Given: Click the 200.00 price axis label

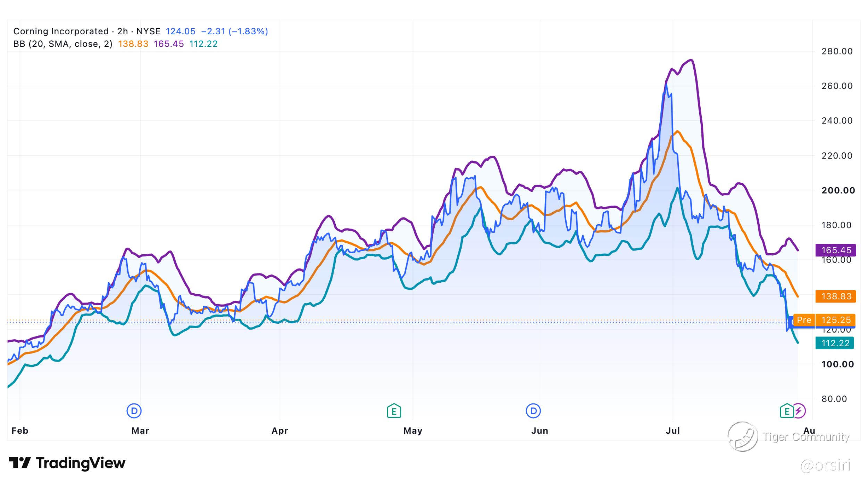Looking at the screenshot, I should pos(838,190).
